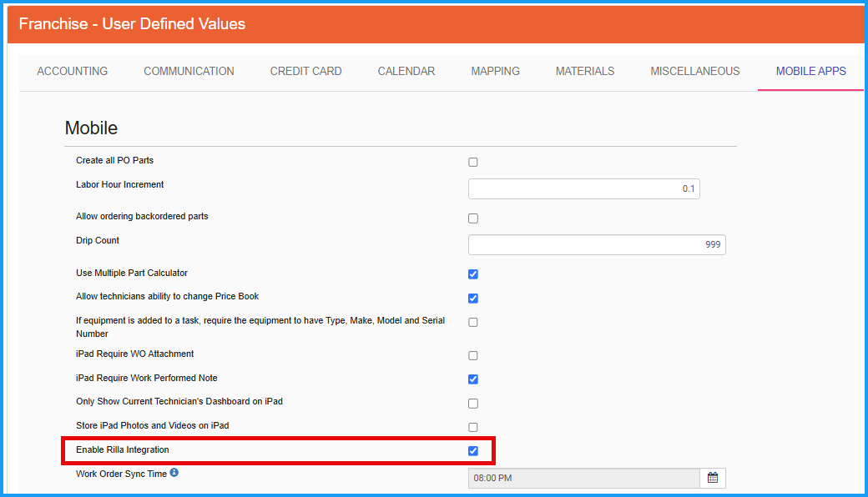Enable iPad Require WO Attachment
This screenshot has height=497, width=868.
(472, 355)
